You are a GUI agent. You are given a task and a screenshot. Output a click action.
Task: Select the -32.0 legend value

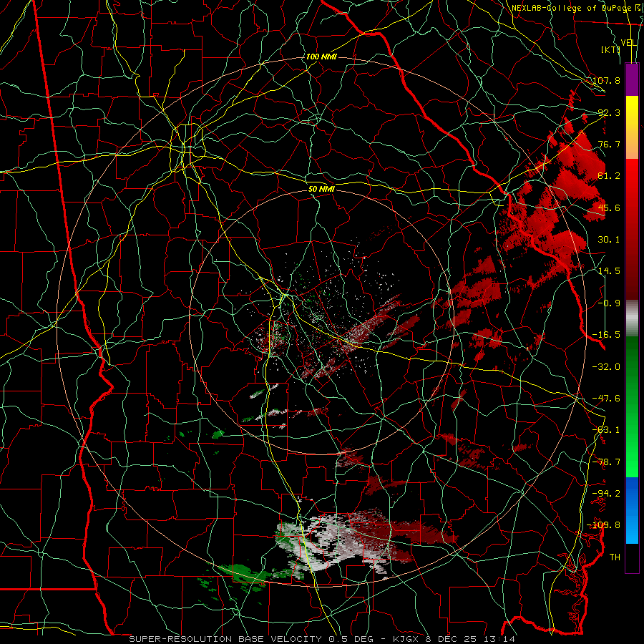click(x=606, y=366)
